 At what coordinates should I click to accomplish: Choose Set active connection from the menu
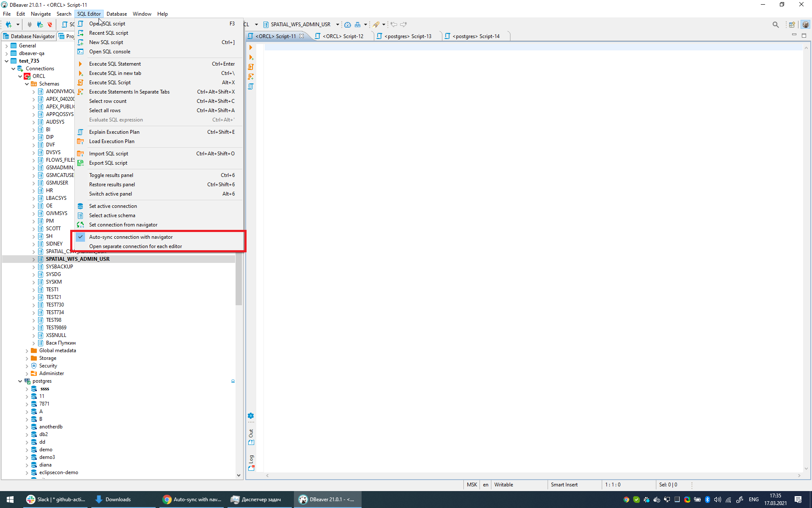click(113, 206)
